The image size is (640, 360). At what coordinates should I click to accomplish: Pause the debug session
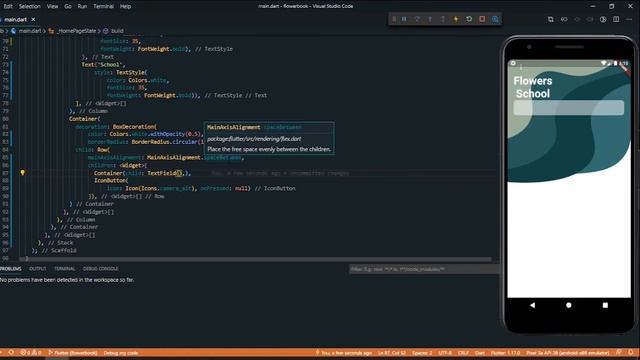(404, 19)
